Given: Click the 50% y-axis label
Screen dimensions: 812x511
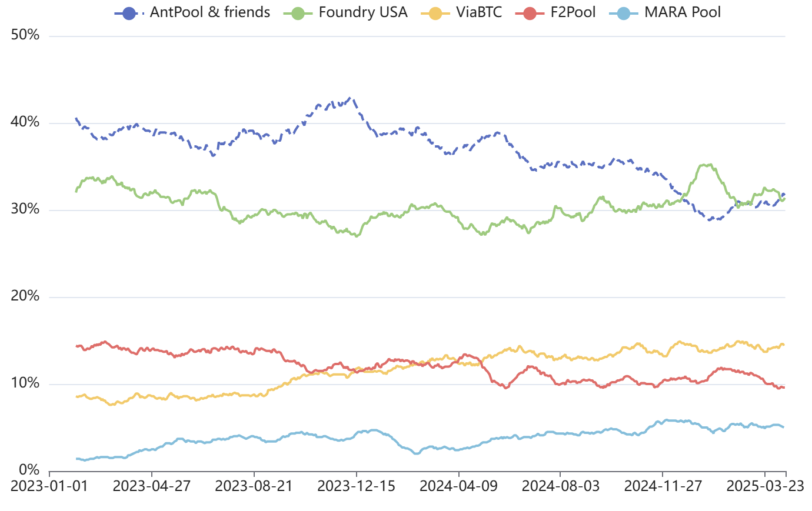Looking at the screenshot, I should click(25, 35).
